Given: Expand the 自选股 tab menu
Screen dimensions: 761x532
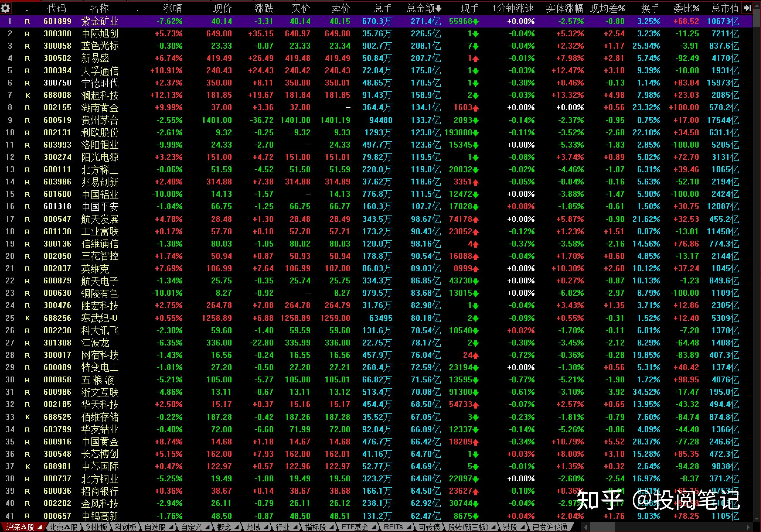Looking at the screenshot, I should 171,527.
